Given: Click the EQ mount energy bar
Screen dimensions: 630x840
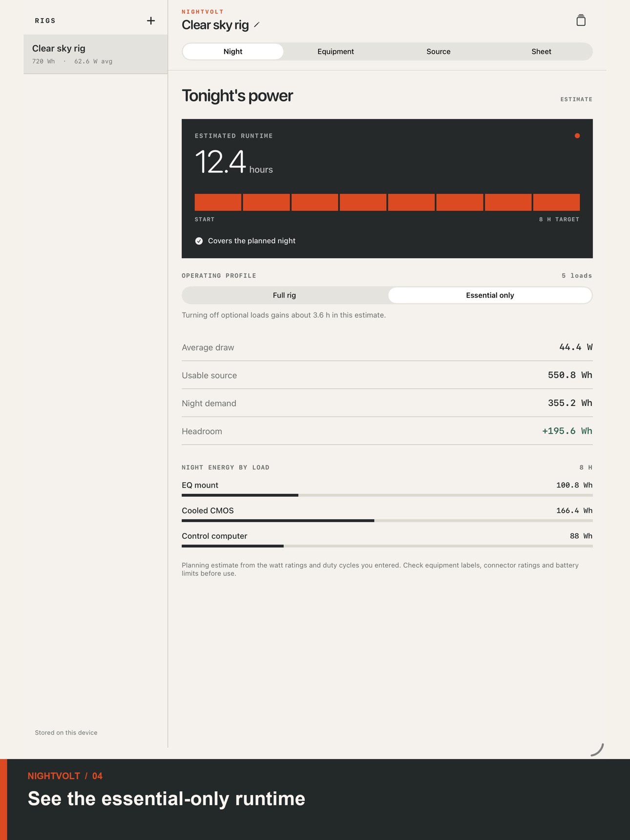Looking at the screenshot, I should 387,495.
